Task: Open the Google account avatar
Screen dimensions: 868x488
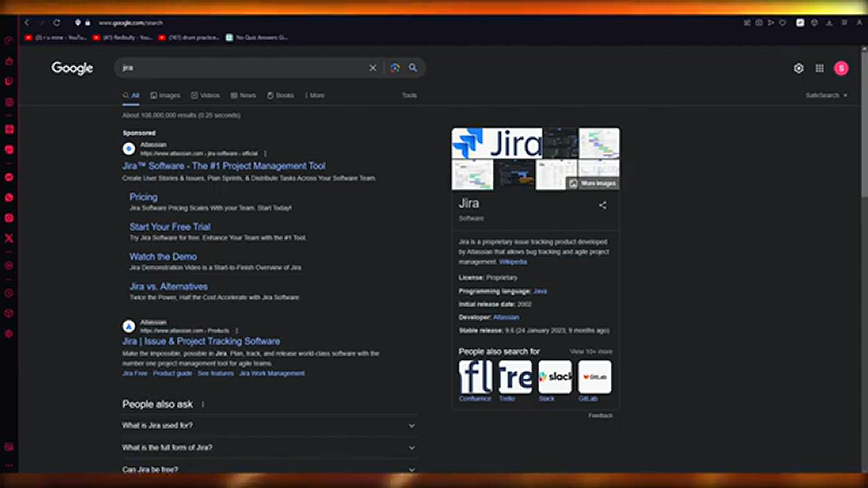Action: 841,68
